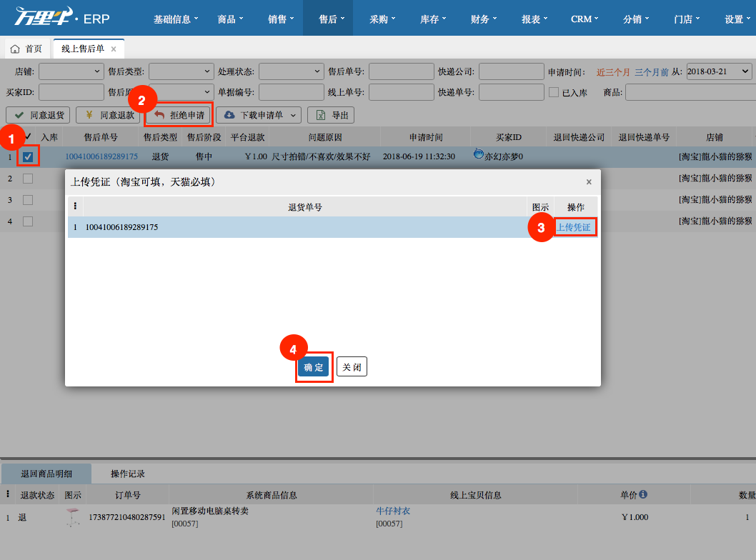Open the 店铺 dropdown
Image resolution: width=756 pixels, height=560 pixels.
point(71,71)
